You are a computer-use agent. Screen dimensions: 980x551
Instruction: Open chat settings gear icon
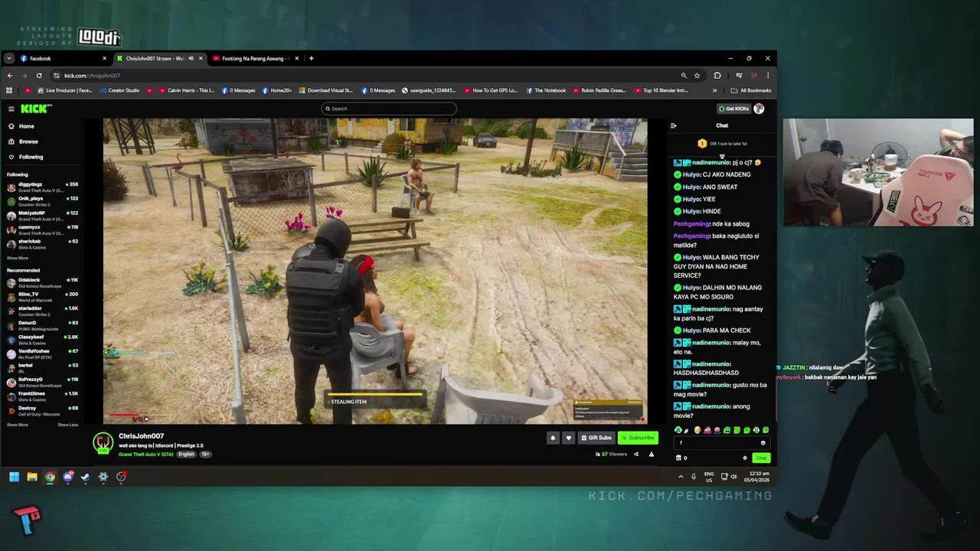pos(745,458)
